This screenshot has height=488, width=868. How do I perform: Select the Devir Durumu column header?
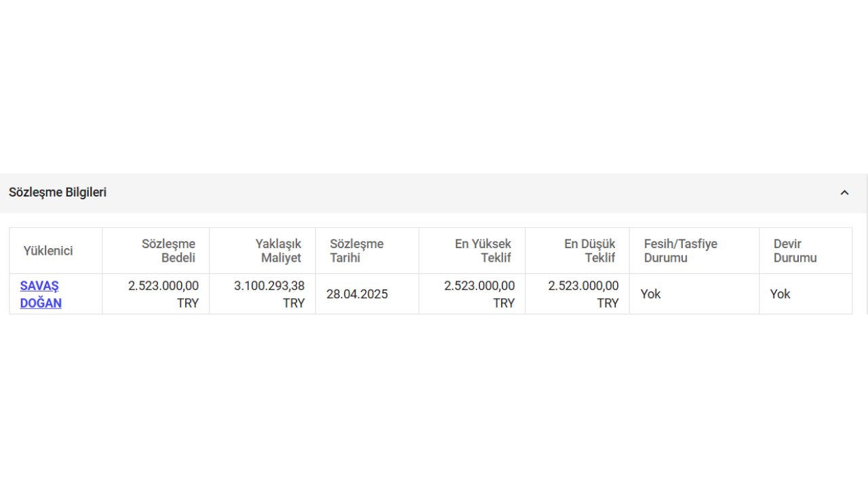click(x=795, y=251)
